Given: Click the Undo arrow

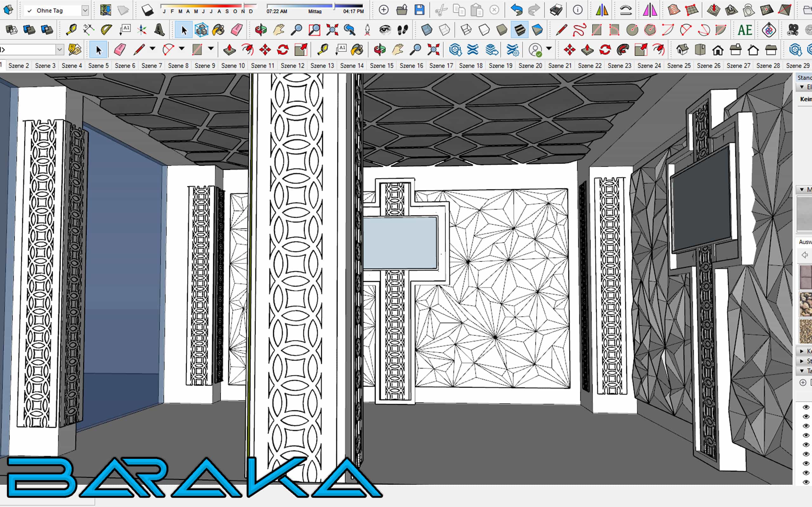Looking at the screenshot, I should [x=516, y=10].
